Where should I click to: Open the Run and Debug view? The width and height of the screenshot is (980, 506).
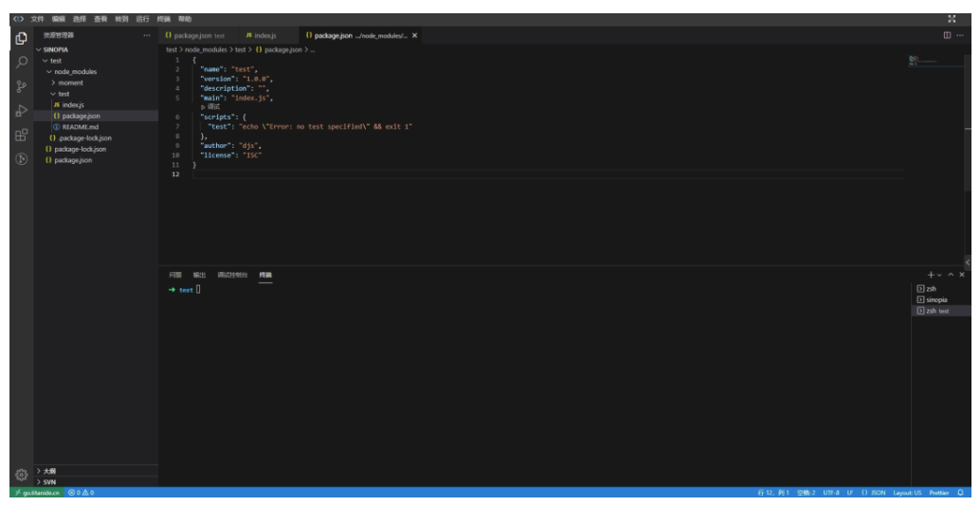click(21, 111)
